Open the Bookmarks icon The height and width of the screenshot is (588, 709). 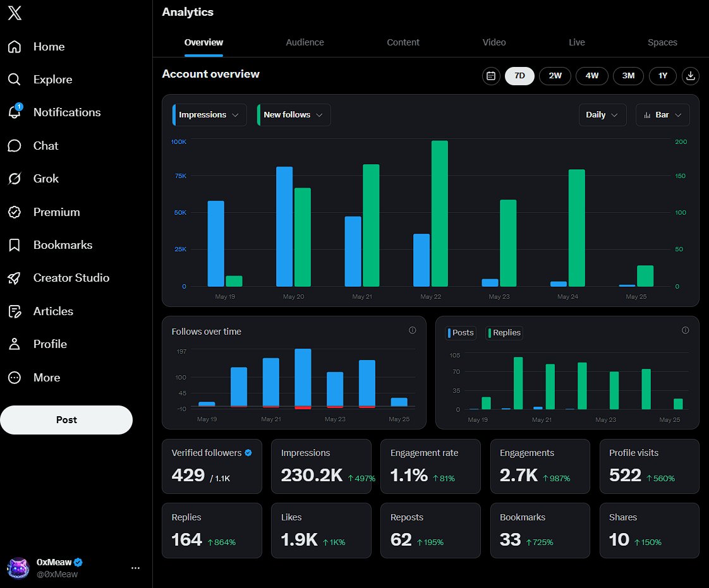[x=15, y=245]
